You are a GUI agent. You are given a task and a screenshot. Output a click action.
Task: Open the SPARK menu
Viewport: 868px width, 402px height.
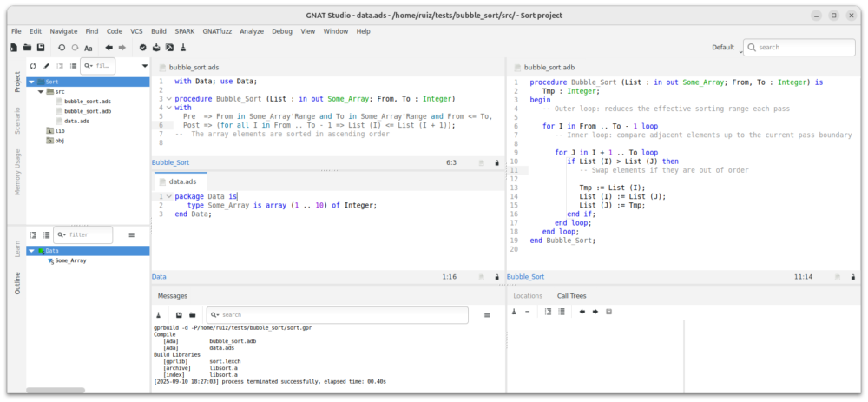184,31
